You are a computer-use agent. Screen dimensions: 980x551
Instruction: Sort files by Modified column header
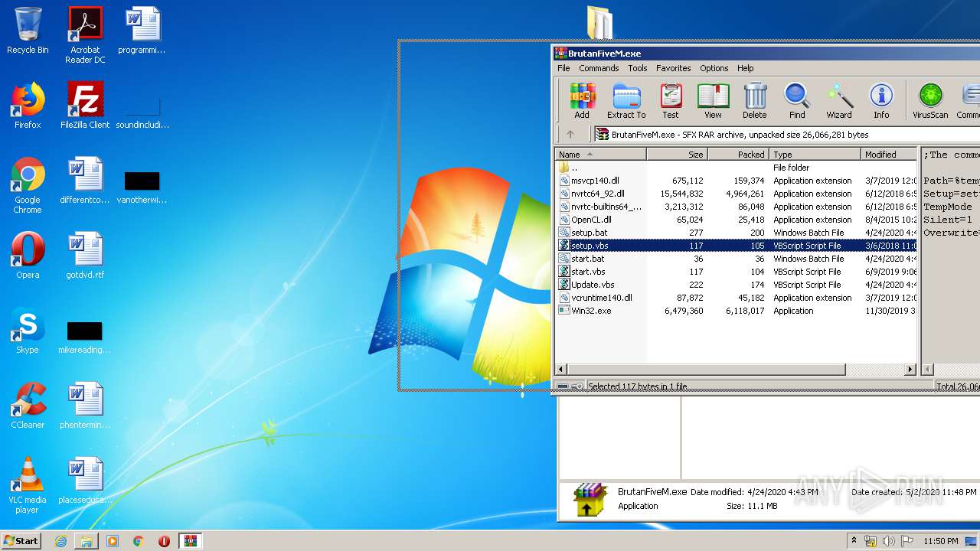coord(889,154)
